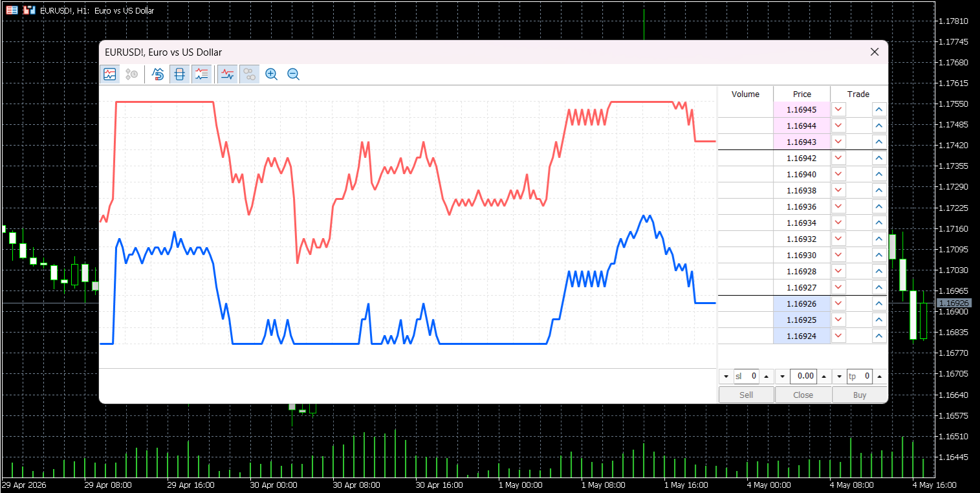Decrease the stop loss value
980x493 pixels.
click(725, 377)
